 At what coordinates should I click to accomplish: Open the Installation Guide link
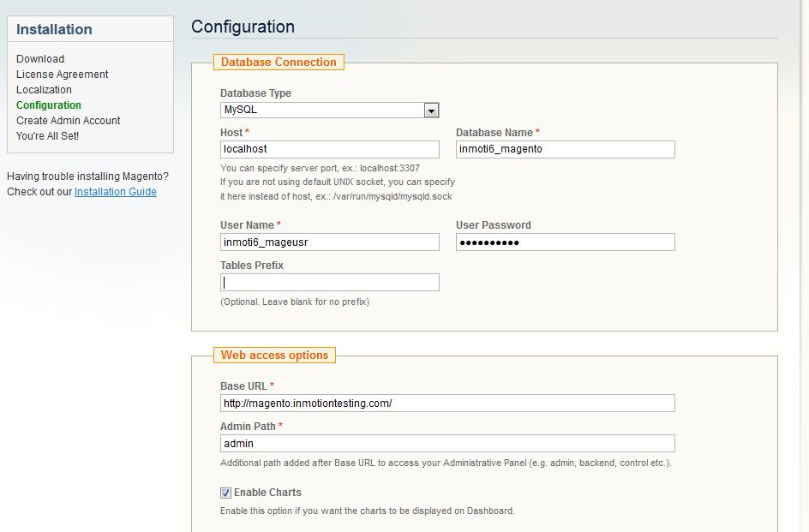coord(116,192)
